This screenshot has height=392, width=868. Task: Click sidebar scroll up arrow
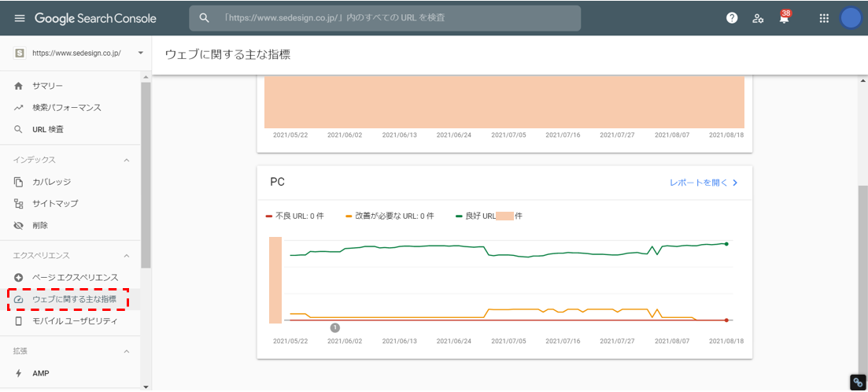pyautogui.click(x=146, y=77)
